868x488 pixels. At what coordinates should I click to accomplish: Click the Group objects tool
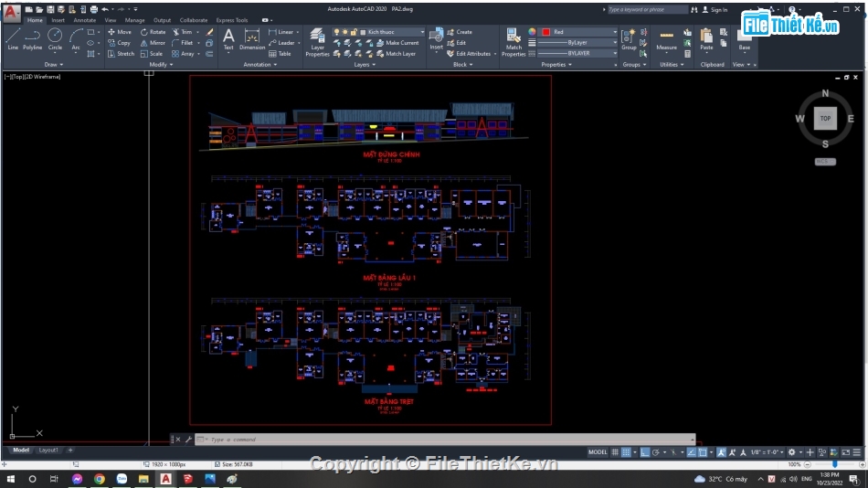point(629,40)
